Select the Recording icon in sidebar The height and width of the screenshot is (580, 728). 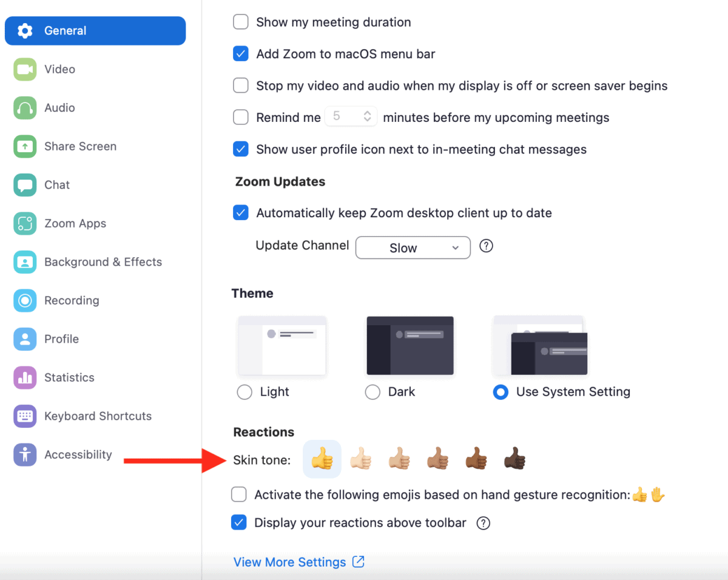coord(25,300)
